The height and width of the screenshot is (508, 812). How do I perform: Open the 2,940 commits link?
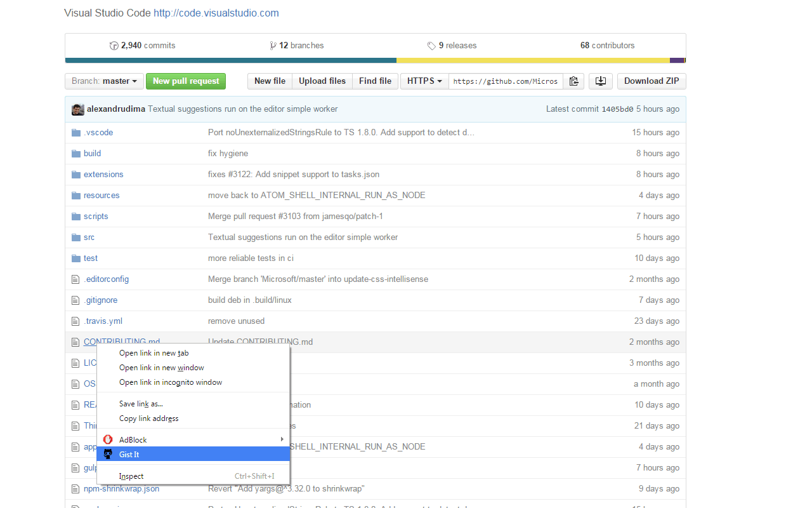(x=143, y=46)
